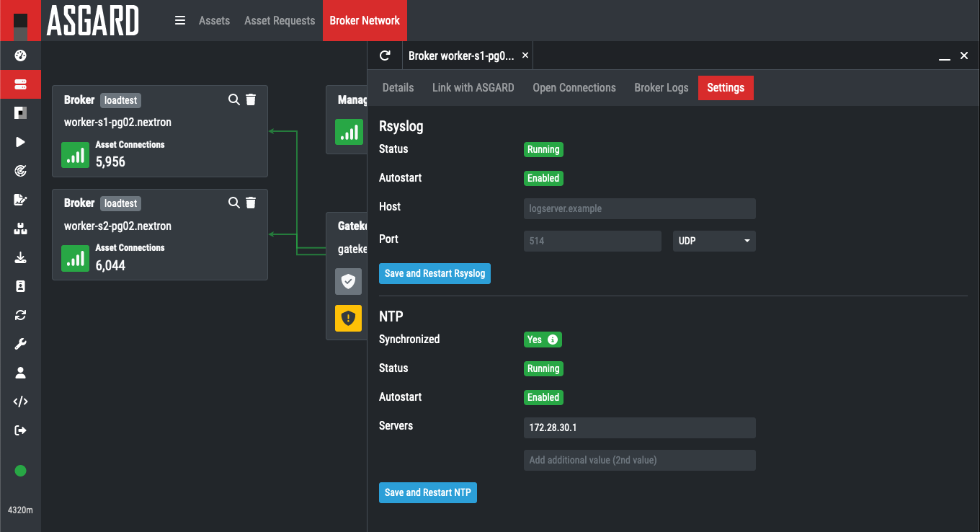Click the Rsyslog Host input field
980x532 pixels.
pyautogui.click(x=639, y=209)
